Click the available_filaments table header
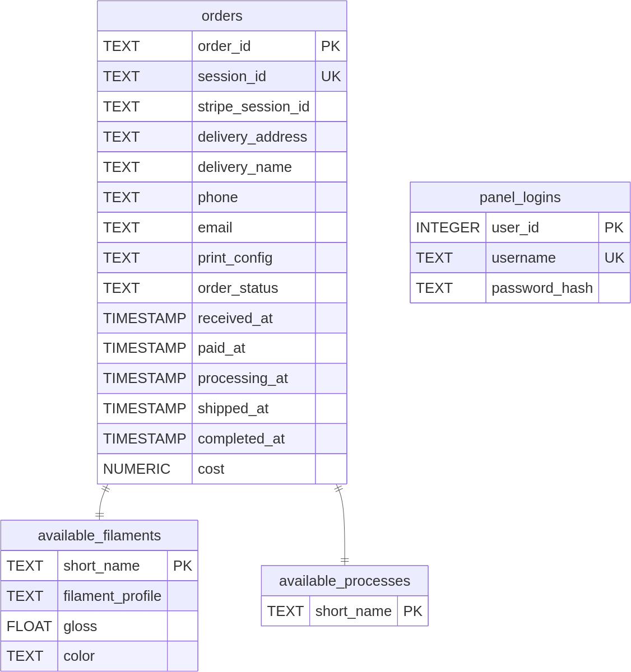The width and height of the screenshot is (631, 672). coord(99,535)
